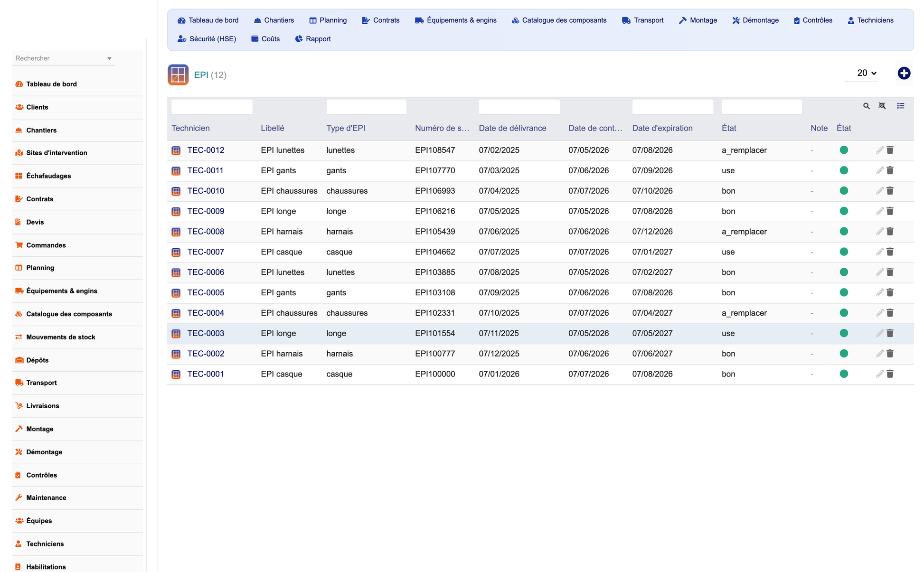Click the a_remplacer state of TEC-0008
Screen dimensions: 924x572
pos(744,232)
